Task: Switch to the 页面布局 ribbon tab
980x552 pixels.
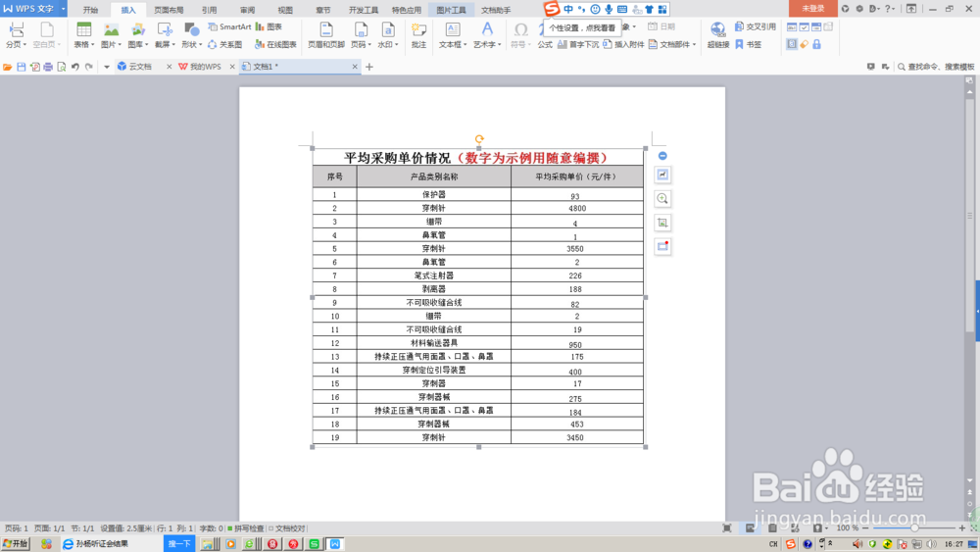Action: click(x=169, y=10)
